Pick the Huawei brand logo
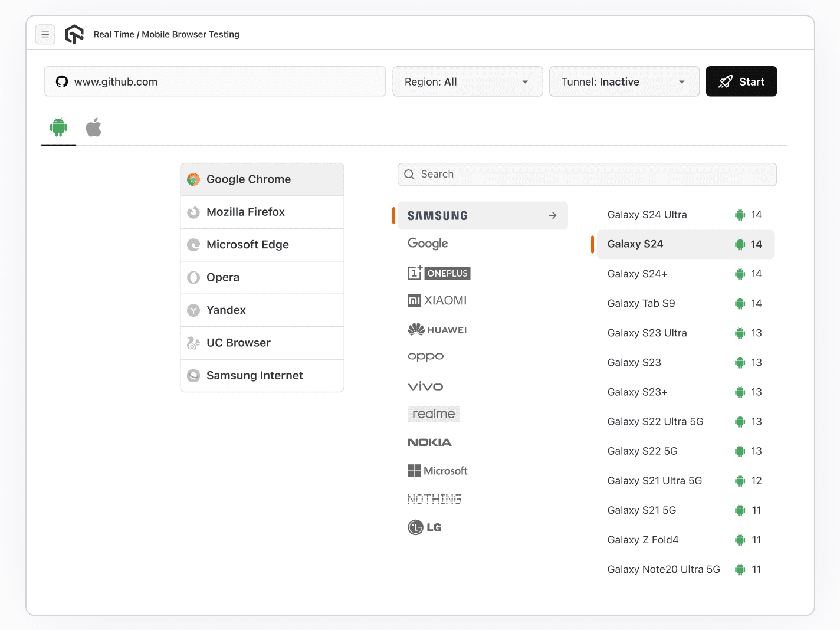 (x=437, y=330)
